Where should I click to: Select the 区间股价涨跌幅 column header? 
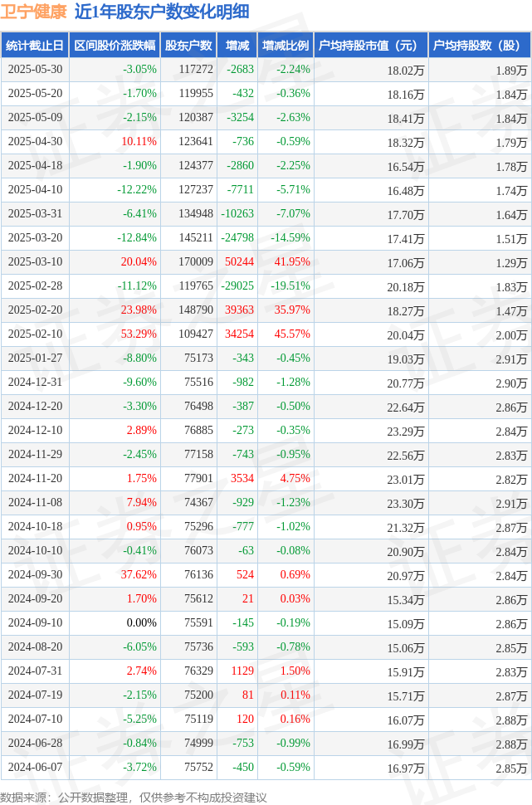115,46
